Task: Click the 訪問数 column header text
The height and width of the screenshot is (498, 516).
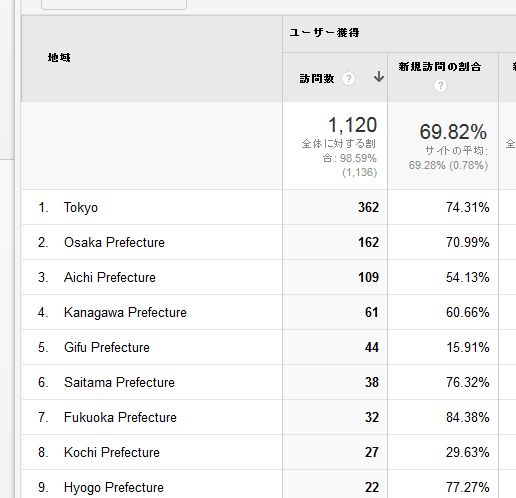Action: click(x=317, y=79)
